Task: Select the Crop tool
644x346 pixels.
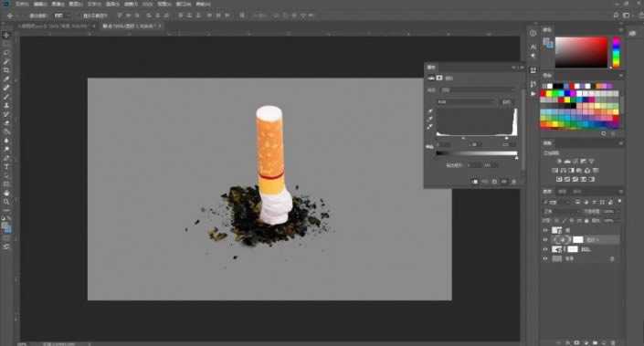Action: click(x=6, y=70)
